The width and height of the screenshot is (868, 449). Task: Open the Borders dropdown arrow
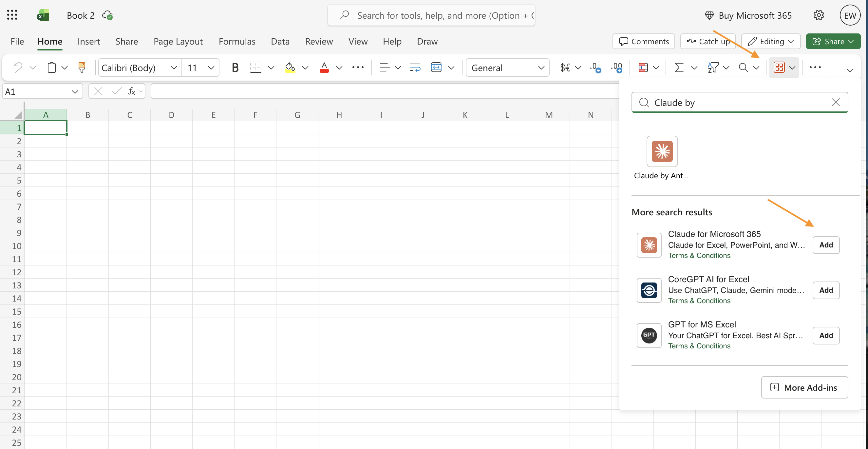point(271,68)
